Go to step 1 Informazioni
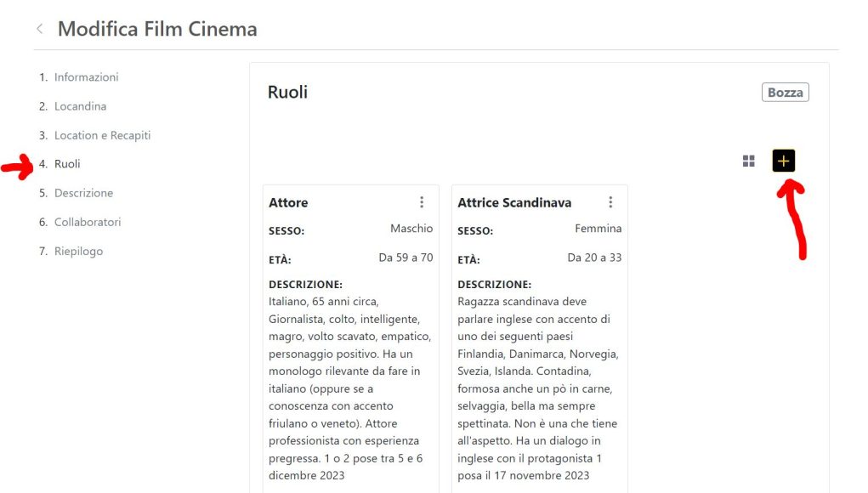The image size is (868, 493). [x=78, y=76]
